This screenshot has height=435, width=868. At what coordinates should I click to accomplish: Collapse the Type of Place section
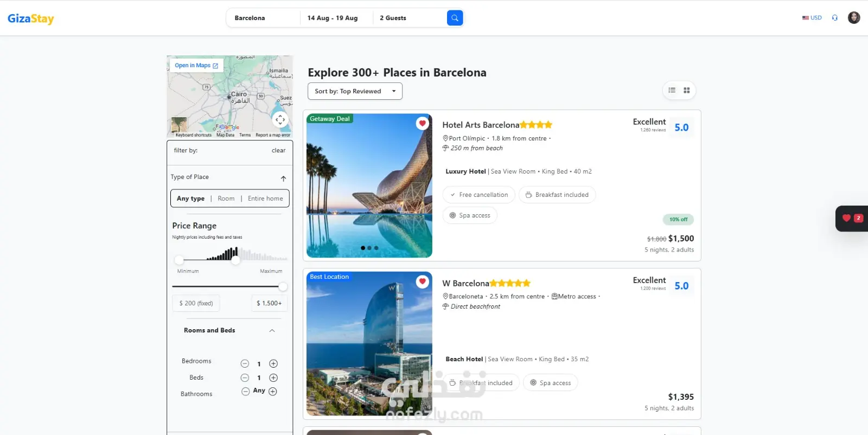pos(283,178)
